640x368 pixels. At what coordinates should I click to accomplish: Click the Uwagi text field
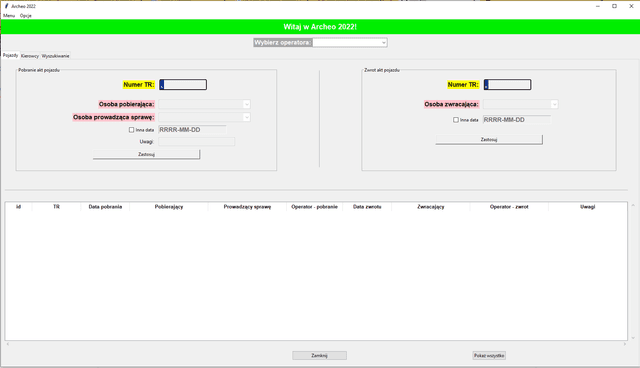coord(197,142)
